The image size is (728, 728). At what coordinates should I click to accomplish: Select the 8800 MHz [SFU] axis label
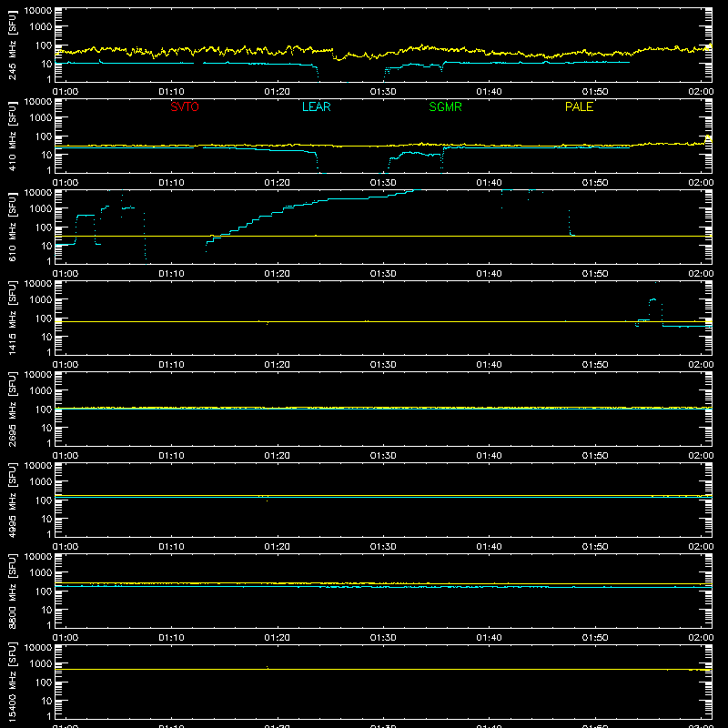pos(12,591)
